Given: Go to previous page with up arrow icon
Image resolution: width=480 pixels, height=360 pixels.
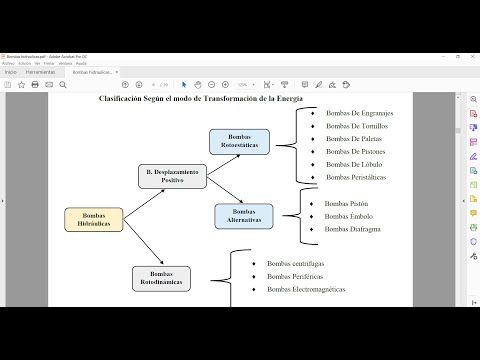Looking at the screenshot, I should (125, 85).
